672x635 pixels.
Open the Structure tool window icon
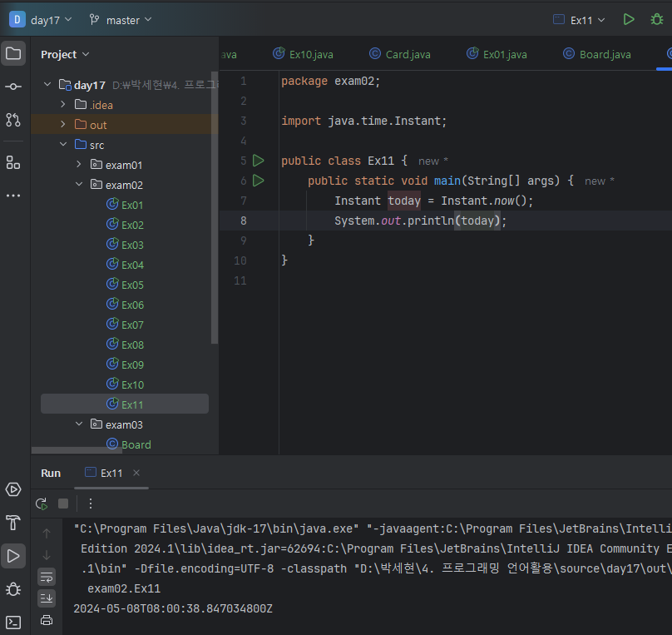click(x=13, y=162)
